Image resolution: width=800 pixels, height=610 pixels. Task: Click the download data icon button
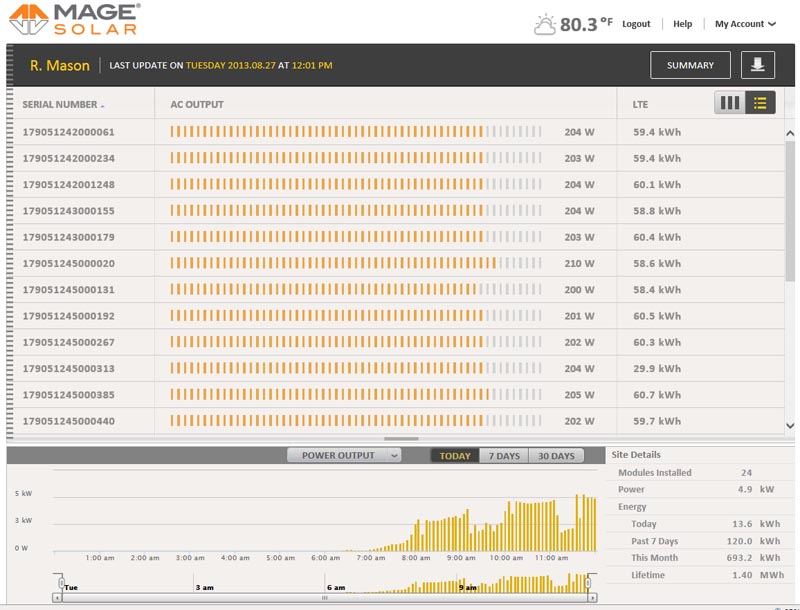pyautogui.click(x=757, y=65)
